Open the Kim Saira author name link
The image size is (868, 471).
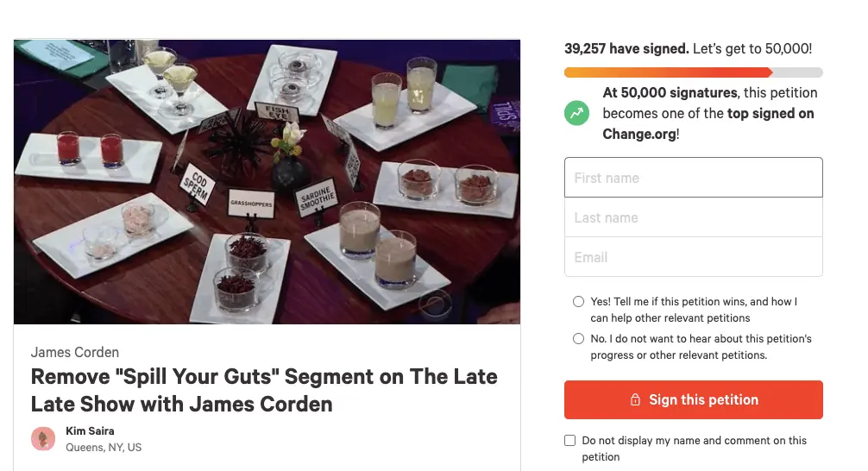(x=90, y=430)
